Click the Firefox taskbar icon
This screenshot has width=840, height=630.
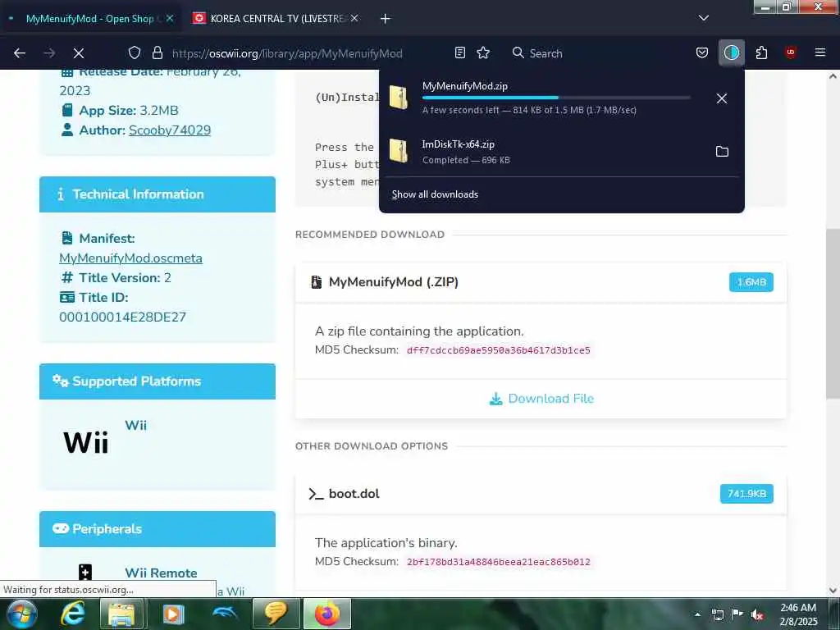pos(327,614)
